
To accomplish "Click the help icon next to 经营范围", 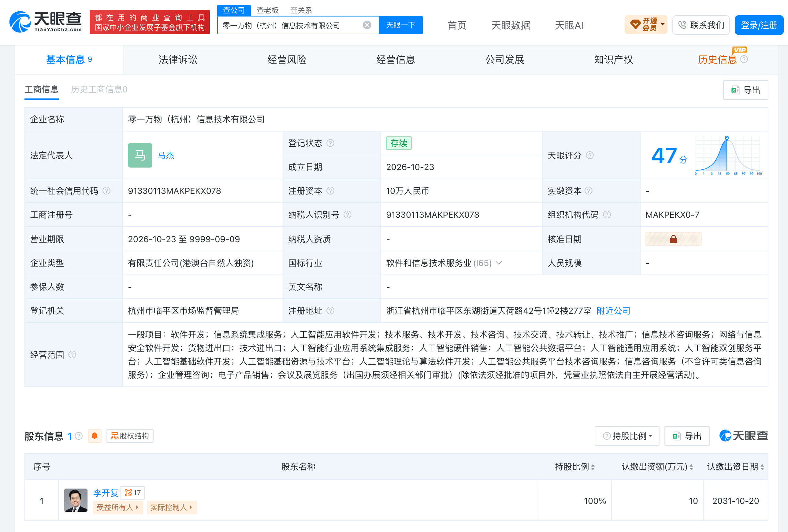I will (x=72, y=354).
